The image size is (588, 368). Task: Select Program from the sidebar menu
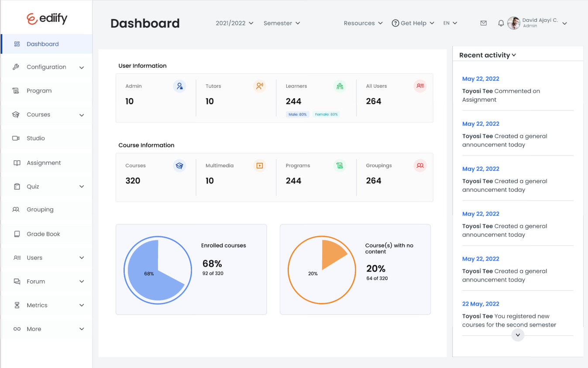tap(39, 90)
